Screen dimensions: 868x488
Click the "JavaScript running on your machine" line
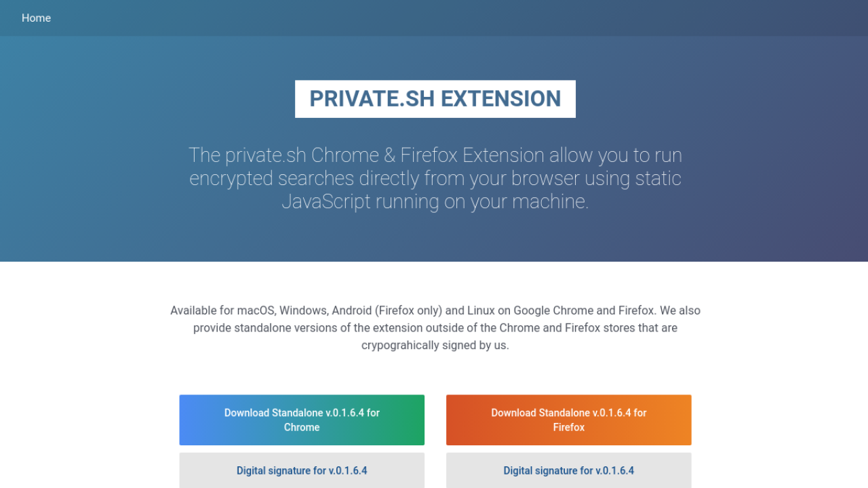(435, 201)
